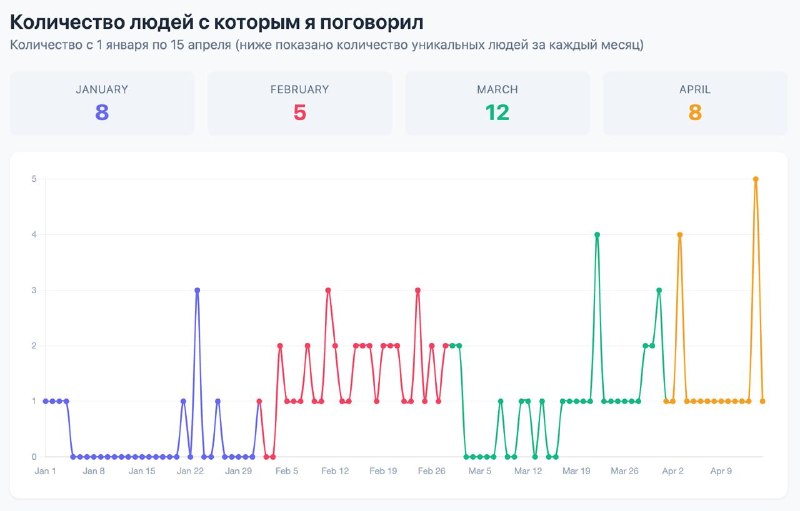
Task: Click the red peak point near Feb 12
Action: 328,290
